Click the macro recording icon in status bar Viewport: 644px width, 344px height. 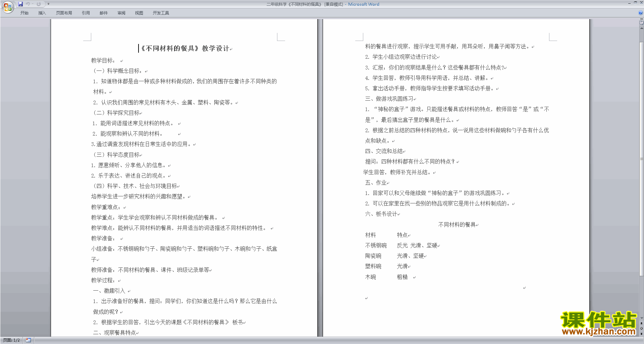tap(28, 340)
